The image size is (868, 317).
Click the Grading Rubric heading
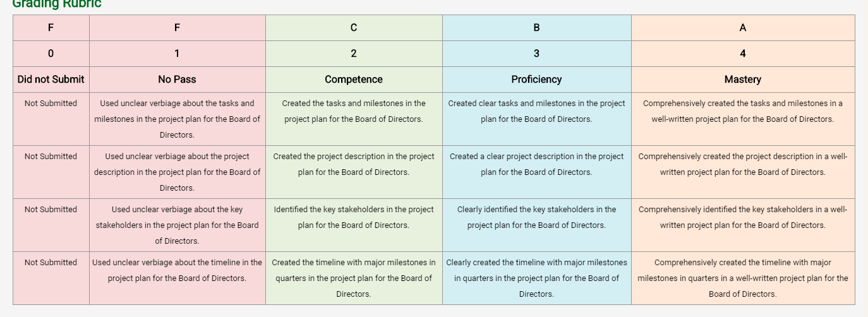pyautogui.click(x=57, y=4)
